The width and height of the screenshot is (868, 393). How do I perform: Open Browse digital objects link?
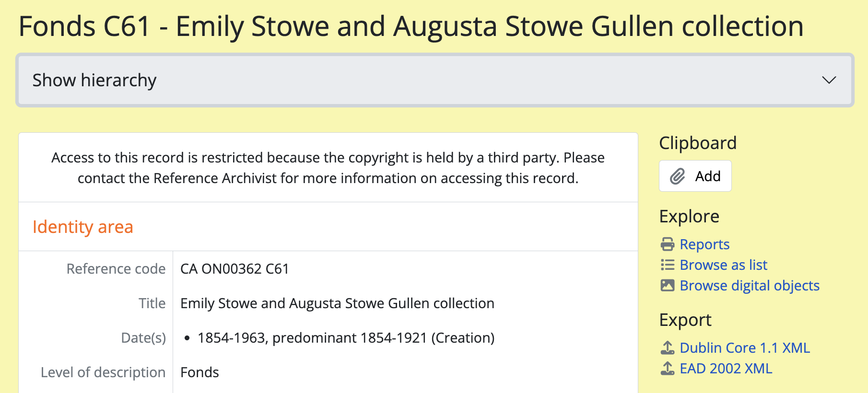click(x=750, y=286)
